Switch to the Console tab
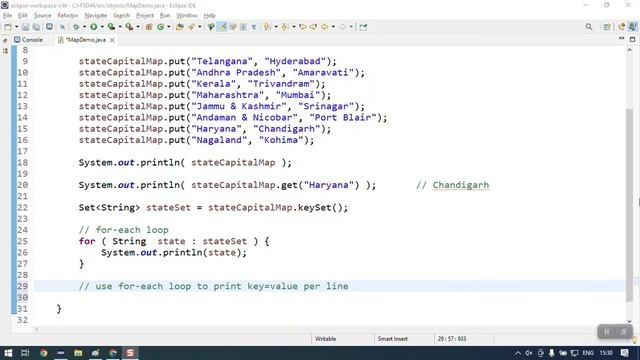Viewport: 640px width, 360px height. [28, 40]
